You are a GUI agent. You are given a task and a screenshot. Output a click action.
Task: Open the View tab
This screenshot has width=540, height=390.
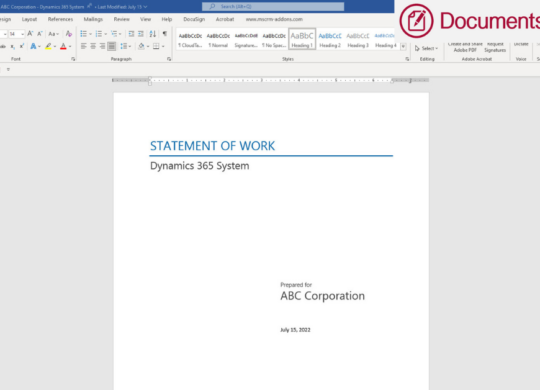(x=145, y=19)
